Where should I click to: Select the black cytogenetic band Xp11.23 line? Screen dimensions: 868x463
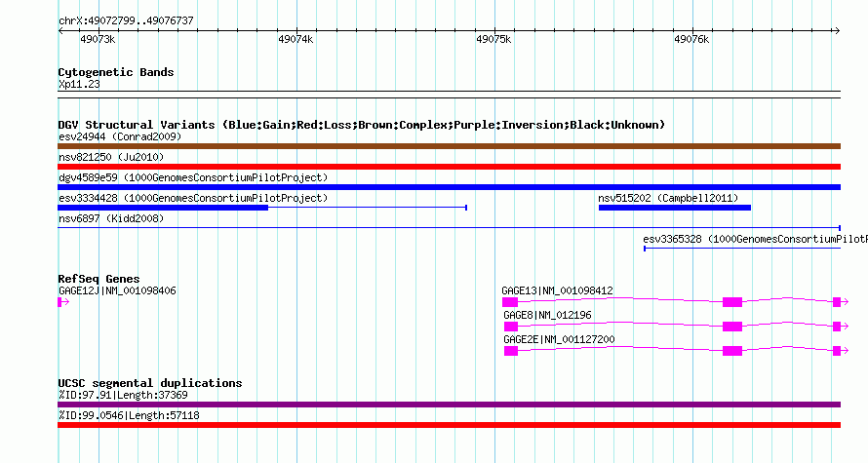tap(449, 95)
